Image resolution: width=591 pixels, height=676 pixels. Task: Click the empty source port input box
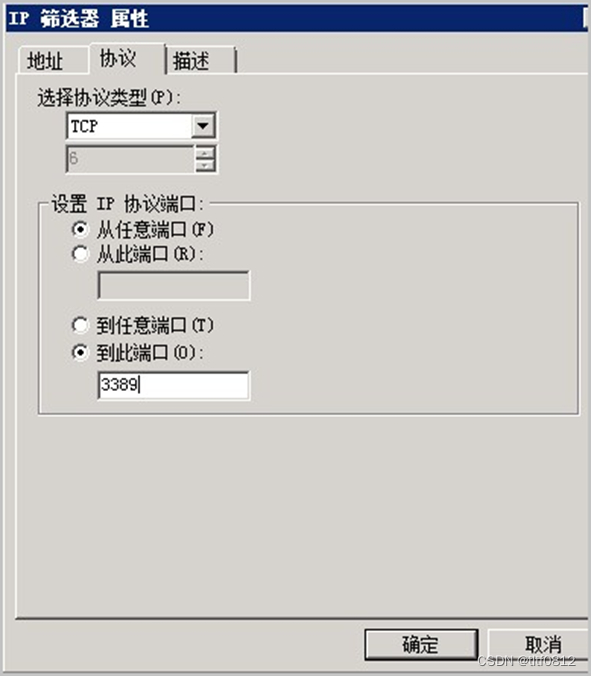(174, 285)
